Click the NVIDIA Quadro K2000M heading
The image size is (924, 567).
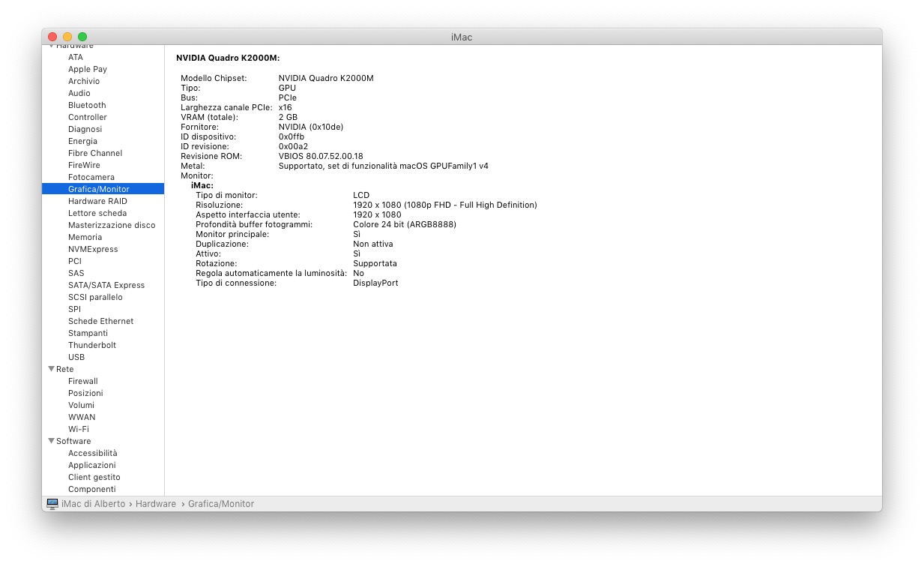click(228, 58)
